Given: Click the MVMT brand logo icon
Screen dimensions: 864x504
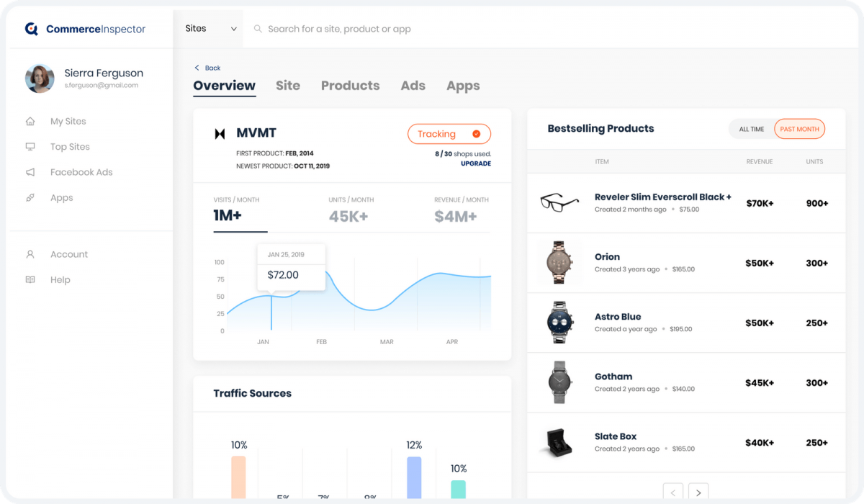Looking at the screenshot, I should click(220, 133).
